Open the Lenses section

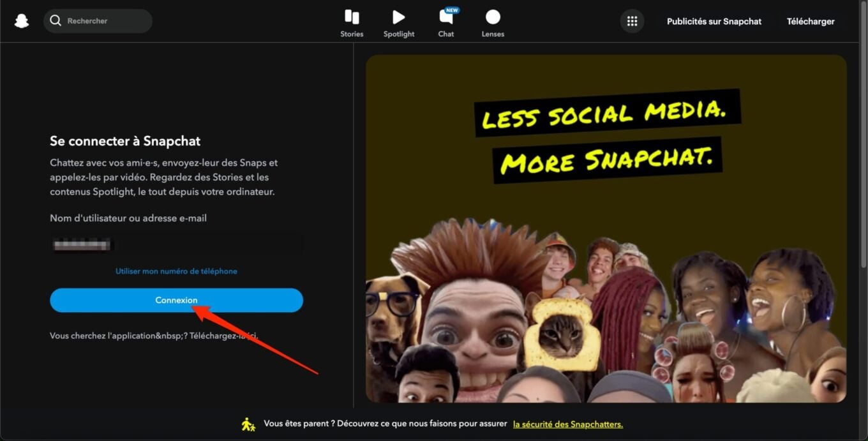pos(493,24)
